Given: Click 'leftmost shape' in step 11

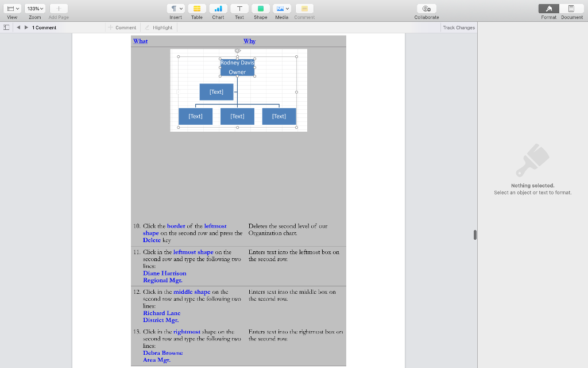Looking at the screenshot, I should click(x=193, y=252).
